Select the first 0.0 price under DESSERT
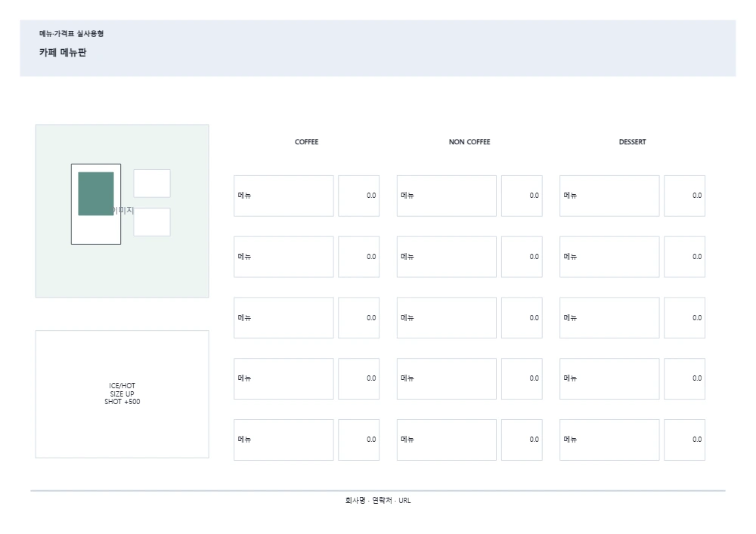 click(x=685, y=196)
